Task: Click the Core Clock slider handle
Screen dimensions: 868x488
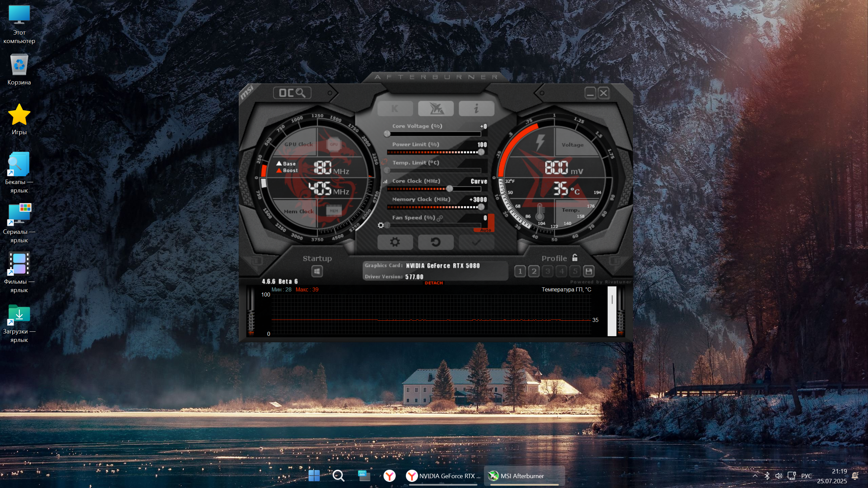Action: coord(449,188)
